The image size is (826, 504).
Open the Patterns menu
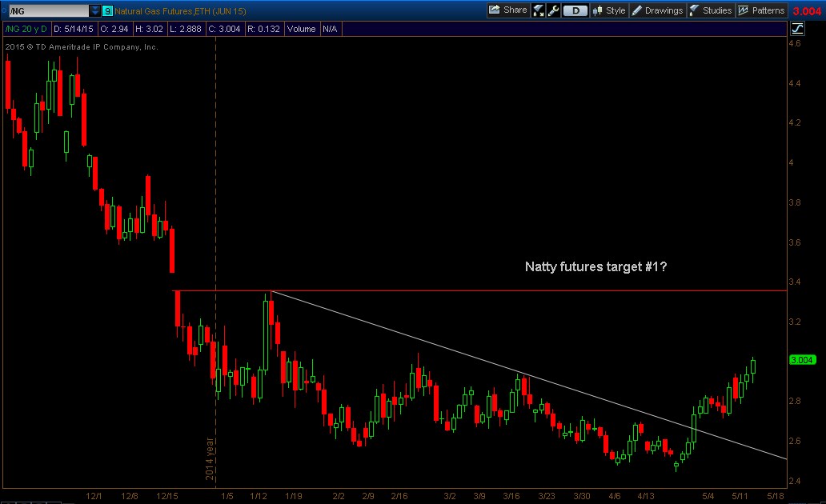coord(761,10)
